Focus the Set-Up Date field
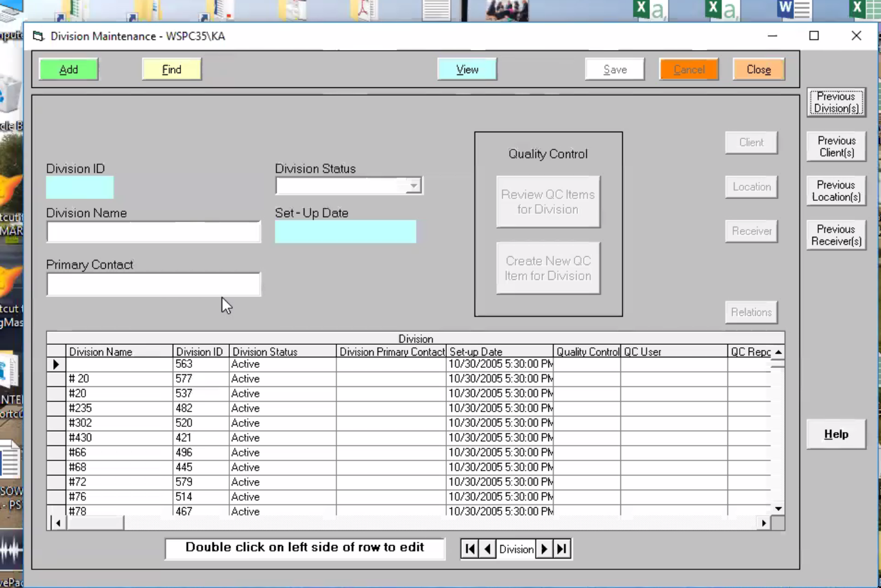Image resolution: width=881 pixels, height=588 pixels. (x=345, y=232)
